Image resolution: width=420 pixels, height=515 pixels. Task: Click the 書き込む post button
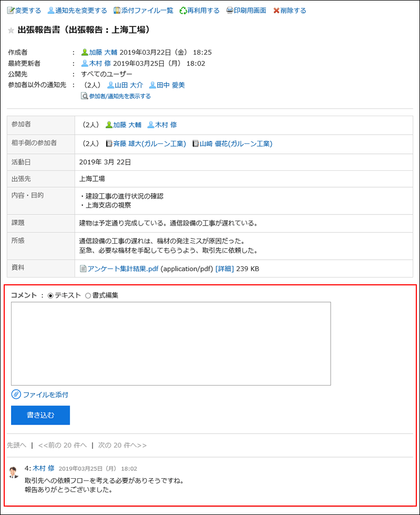[40, 415]
